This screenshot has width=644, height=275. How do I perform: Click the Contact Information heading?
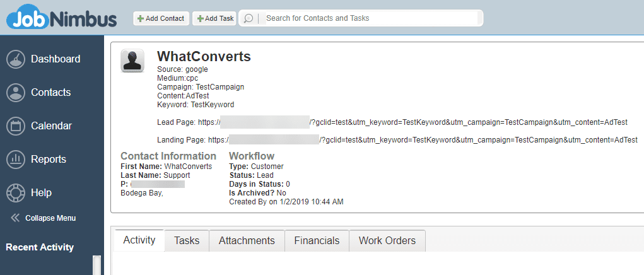point(168,156)
